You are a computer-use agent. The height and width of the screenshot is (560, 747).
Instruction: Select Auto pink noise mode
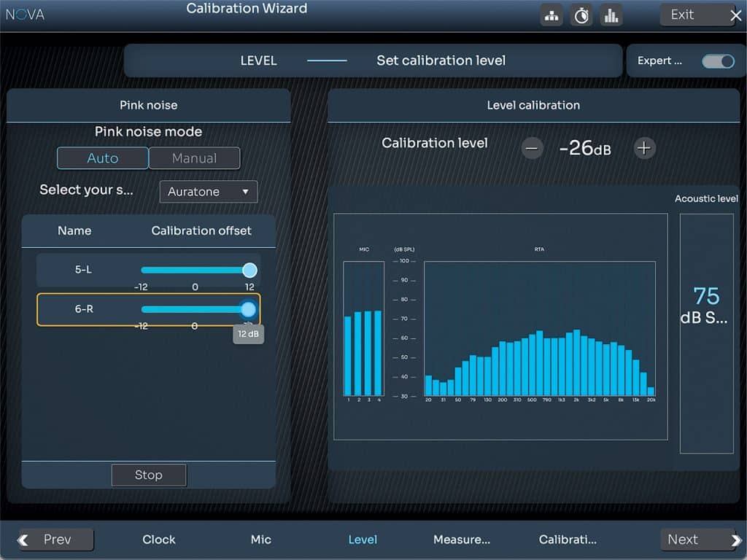tap(102, 158)
